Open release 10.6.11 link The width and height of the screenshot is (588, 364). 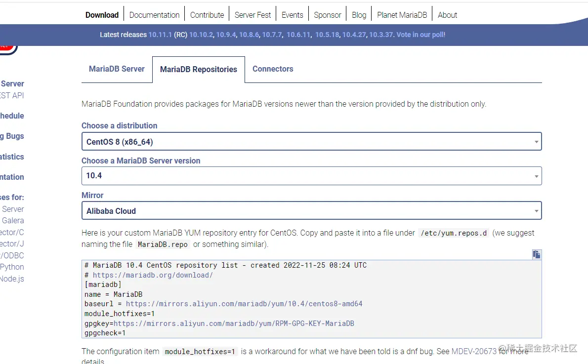298,35
